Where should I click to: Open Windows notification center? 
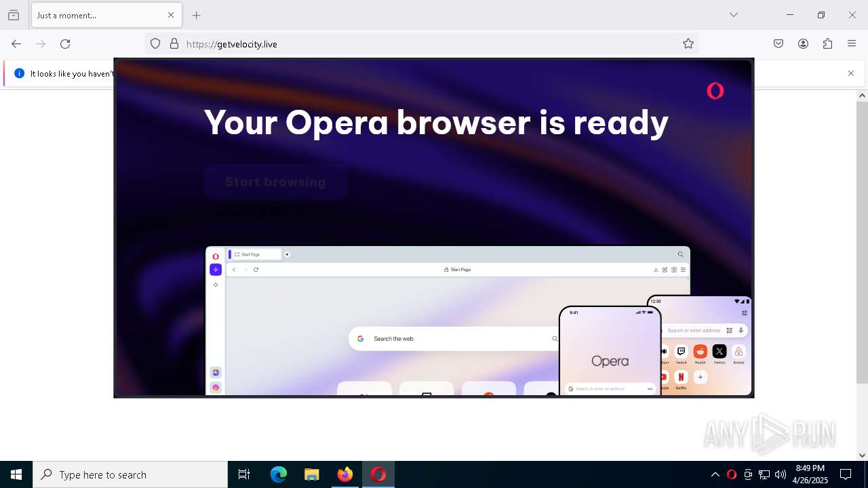(846, 474)
